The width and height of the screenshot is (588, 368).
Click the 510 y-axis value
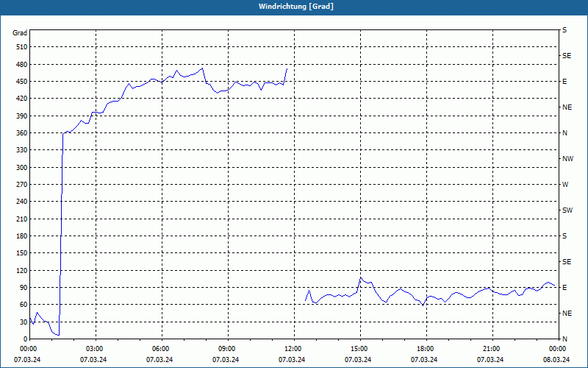[22, 47]
